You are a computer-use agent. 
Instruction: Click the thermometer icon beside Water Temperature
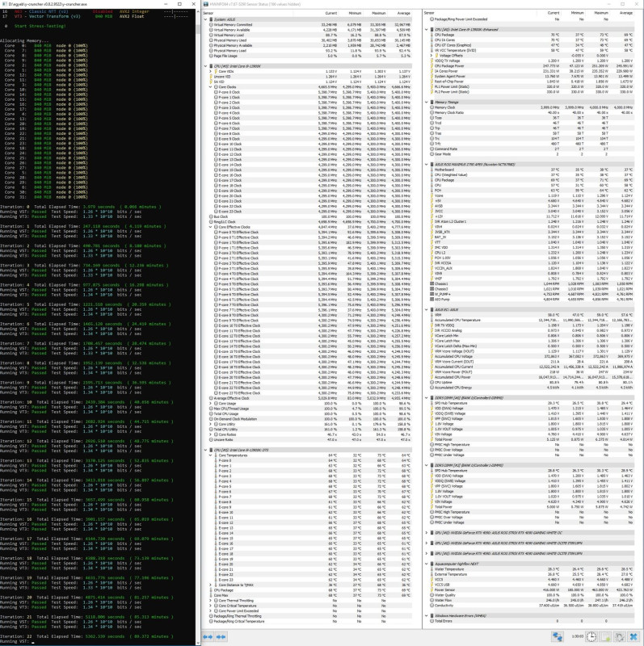pyautogui.click(x=432, y=569)
